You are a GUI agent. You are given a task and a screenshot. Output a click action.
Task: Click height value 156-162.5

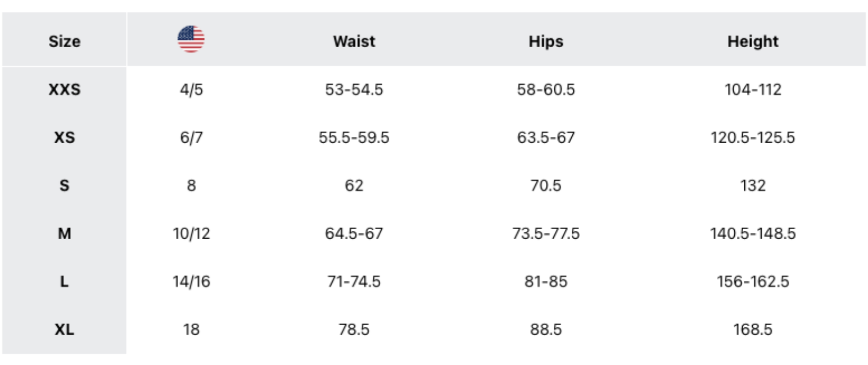pyautogui.click(x=753, y=281)
